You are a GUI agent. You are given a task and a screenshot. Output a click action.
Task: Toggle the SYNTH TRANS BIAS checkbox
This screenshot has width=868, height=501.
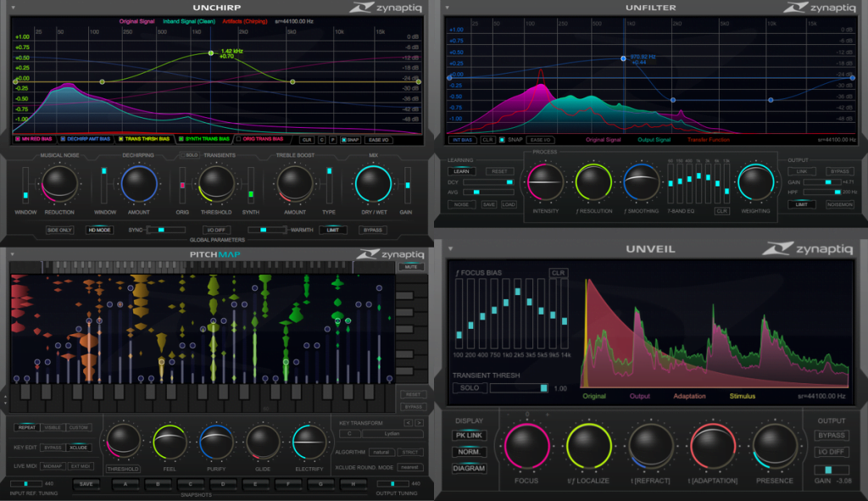click(181, 139)
